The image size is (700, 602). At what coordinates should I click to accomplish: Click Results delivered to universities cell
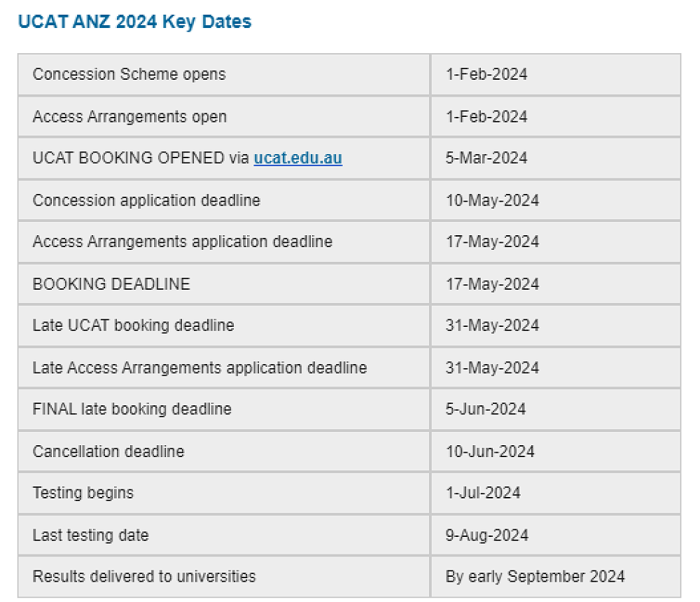(144, 577)
